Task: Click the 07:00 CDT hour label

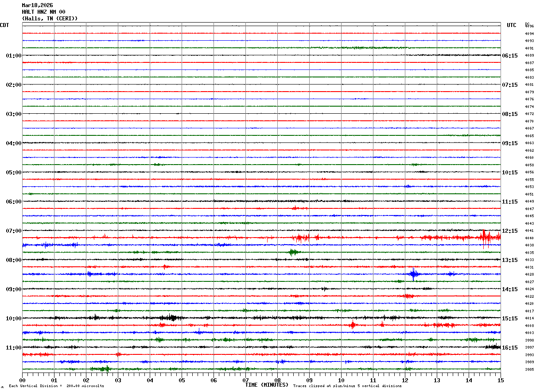Action: 14,231
